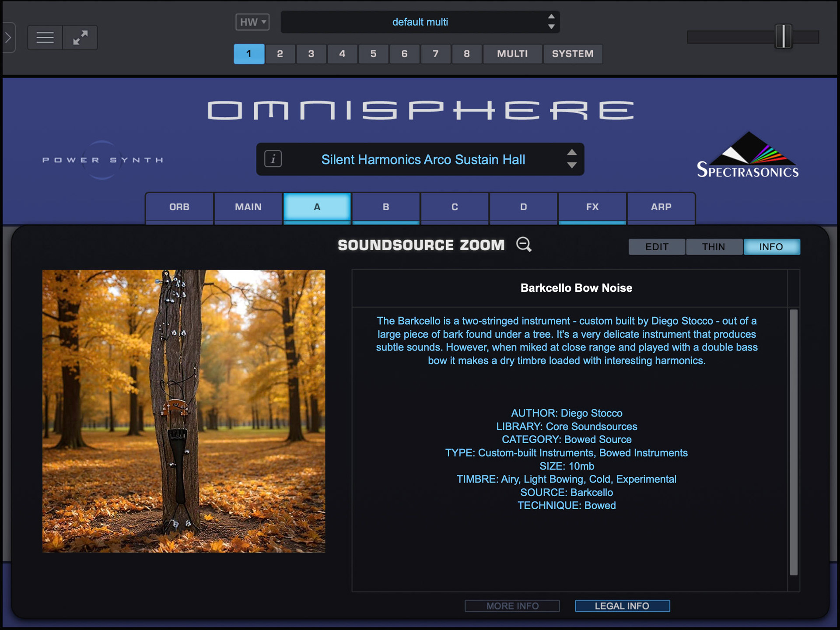Image resolution: width=840 pixels, height=630 pixels.
Task: Click the Barkcello soundsource image thumbnail
Action: coord(184,411)
